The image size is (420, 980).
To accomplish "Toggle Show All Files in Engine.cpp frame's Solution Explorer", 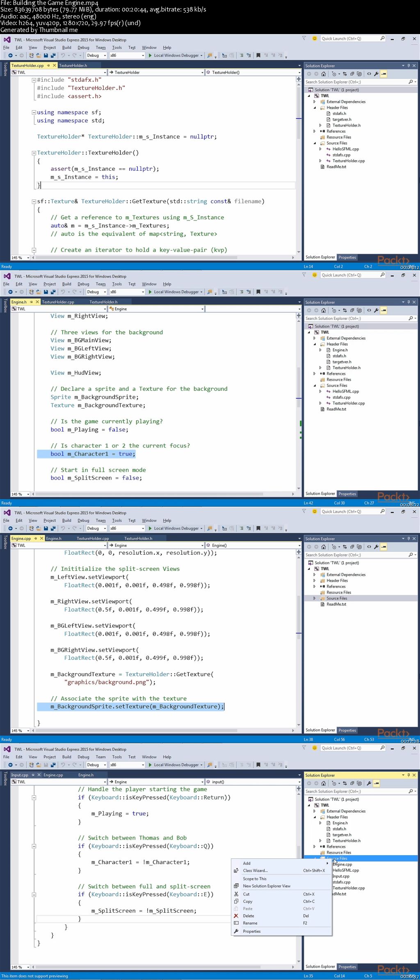I will [x=359, y=547].
